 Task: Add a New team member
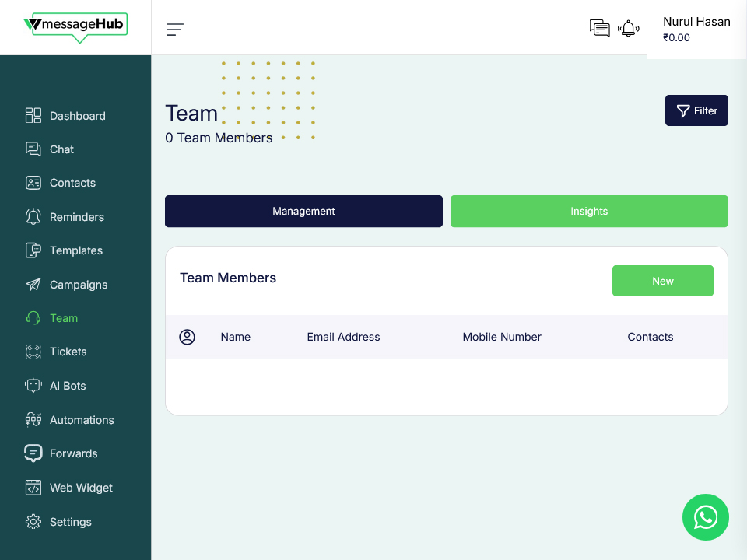click(662, 281)
